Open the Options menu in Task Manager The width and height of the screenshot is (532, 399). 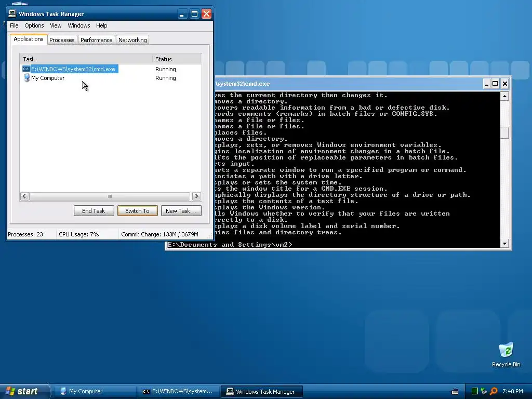(x=34, y=25)
